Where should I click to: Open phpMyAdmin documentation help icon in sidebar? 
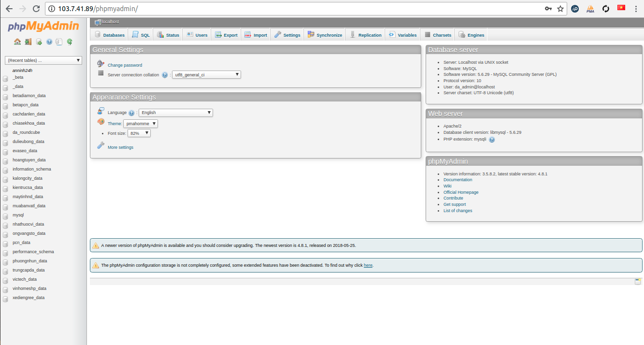(49, 42)
